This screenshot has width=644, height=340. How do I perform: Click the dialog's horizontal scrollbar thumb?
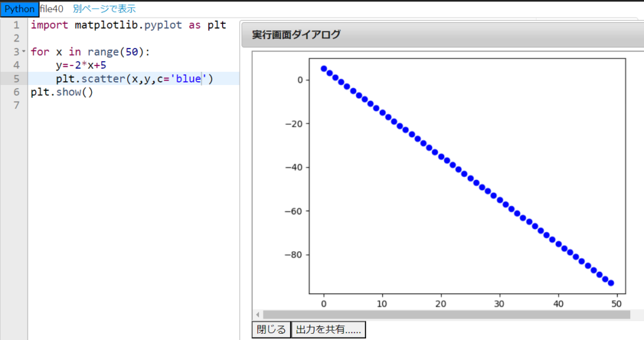coord(447,315)
